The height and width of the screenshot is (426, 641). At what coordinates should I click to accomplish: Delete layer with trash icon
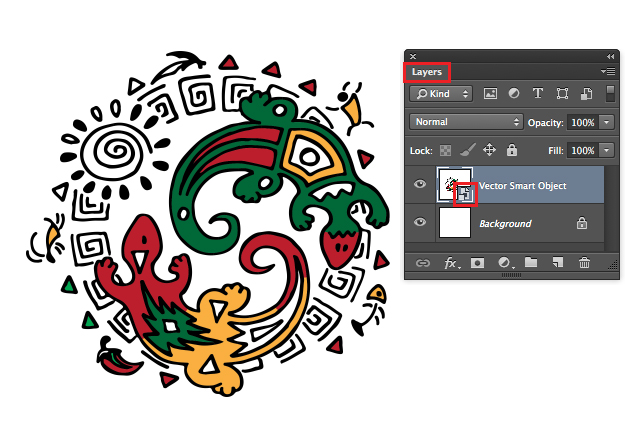click(585, 263)
